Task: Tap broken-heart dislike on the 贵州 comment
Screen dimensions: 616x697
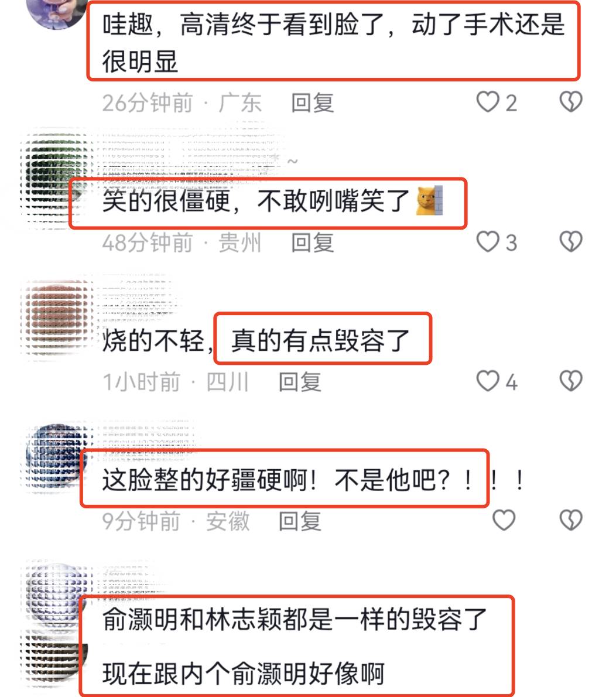Action: coord(571,242)
